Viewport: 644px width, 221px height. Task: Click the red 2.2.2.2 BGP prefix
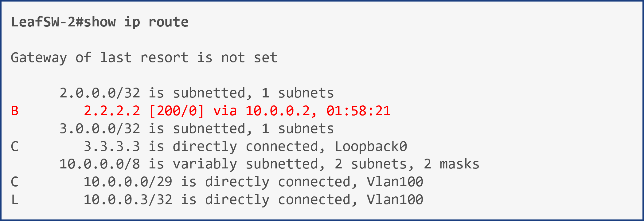(112, 111)
